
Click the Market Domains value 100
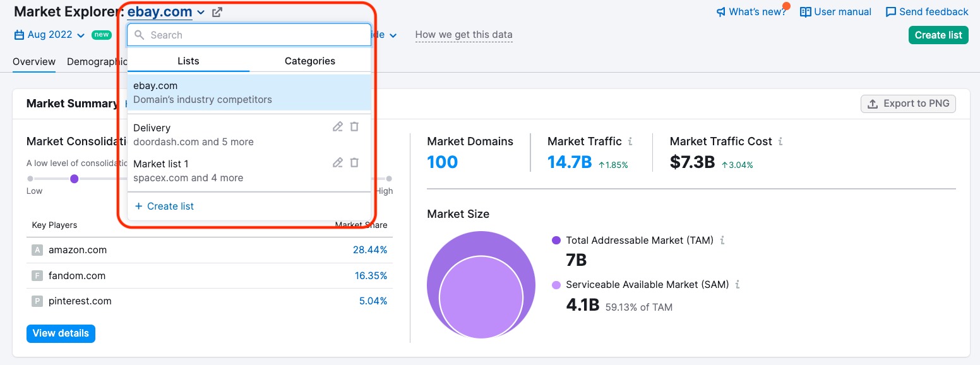(x=442, y=162)
